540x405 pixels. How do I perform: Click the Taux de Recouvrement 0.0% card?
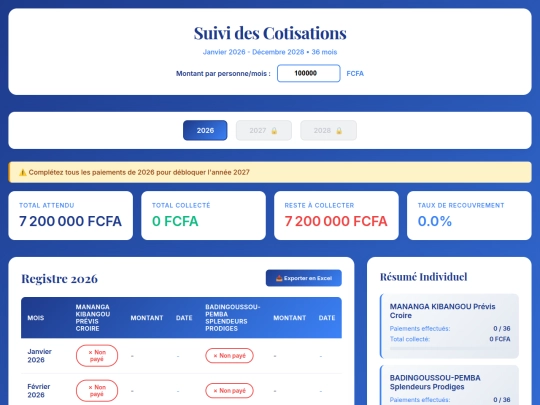469,216
